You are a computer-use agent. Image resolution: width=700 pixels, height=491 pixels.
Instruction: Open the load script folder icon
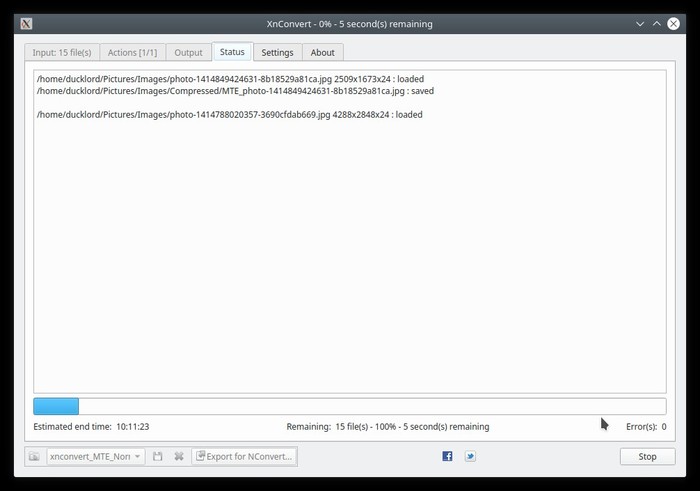point(34,456)
